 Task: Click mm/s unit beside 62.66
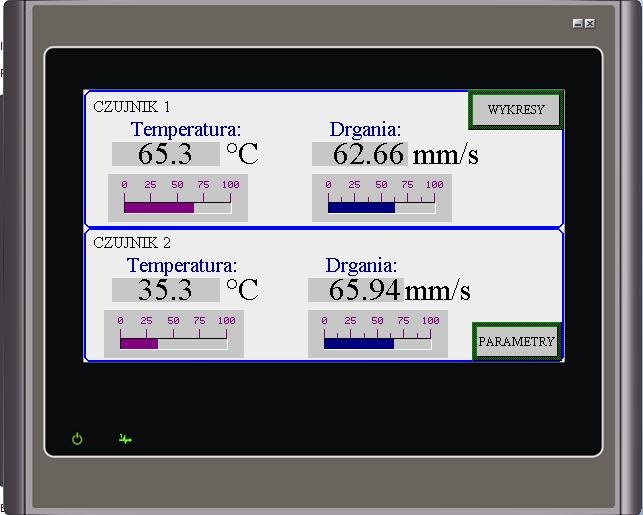[x=445, y=156]
